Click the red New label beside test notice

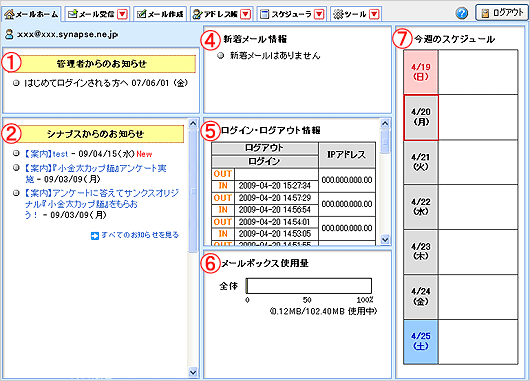pos(144,154)
